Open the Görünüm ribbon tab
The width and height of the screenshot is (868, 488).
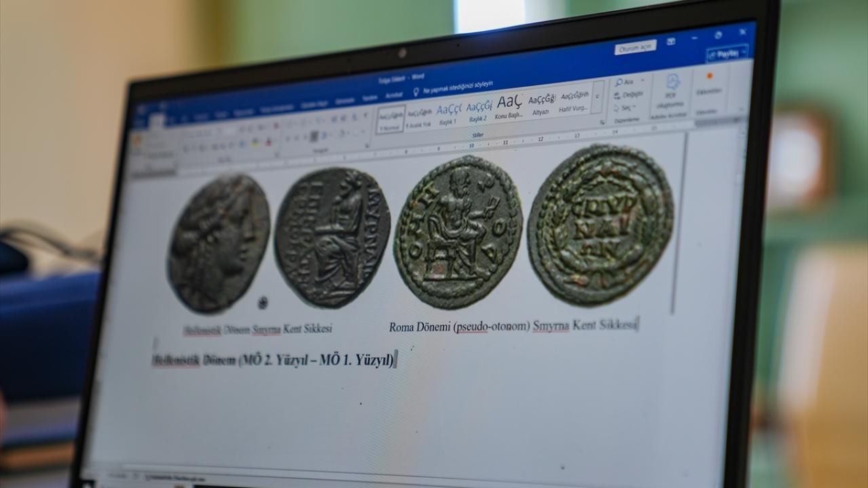[x=344, y=100]
